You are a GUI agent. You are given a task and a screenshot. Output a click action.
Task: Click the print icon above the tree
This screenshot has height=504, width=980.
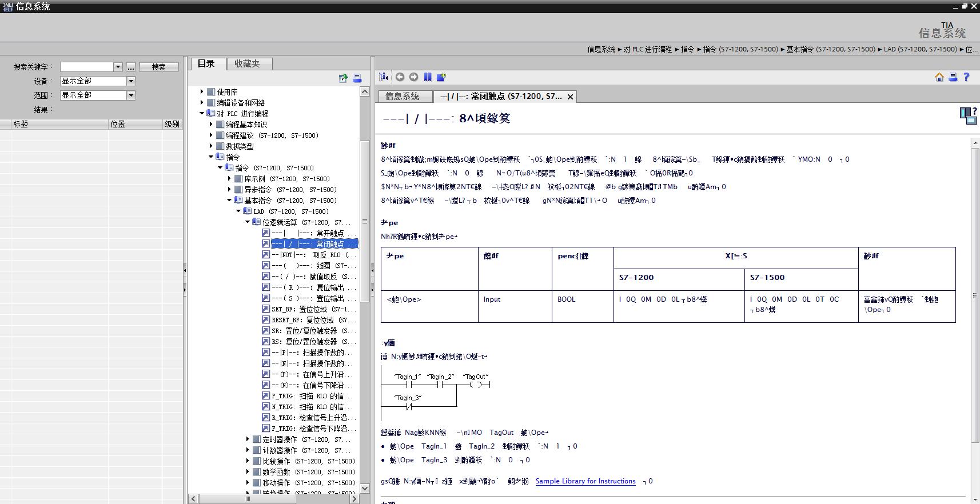[x=357, y=78]
